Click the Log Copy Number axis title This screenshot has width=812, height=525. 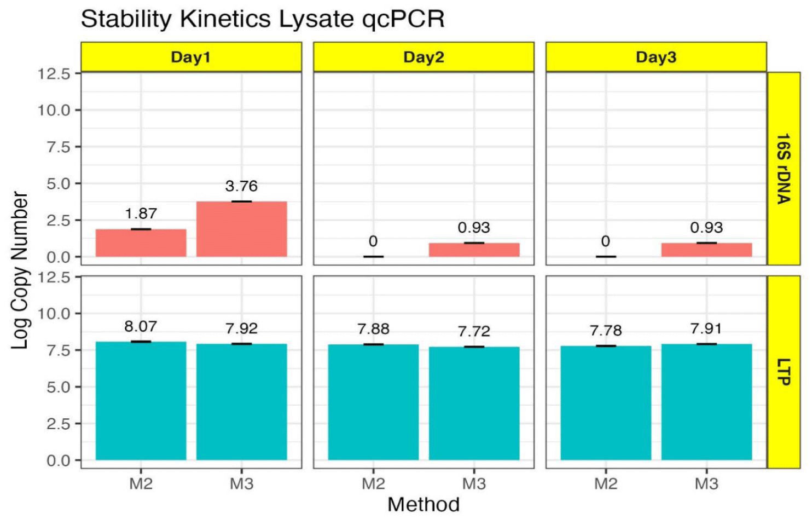point(20,270)
